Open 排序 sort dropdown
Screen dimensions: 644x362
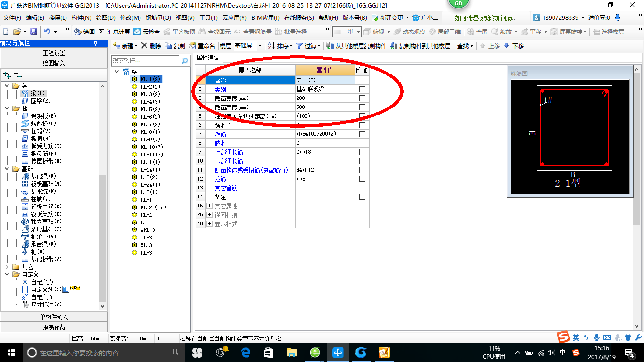click(280, 46)
